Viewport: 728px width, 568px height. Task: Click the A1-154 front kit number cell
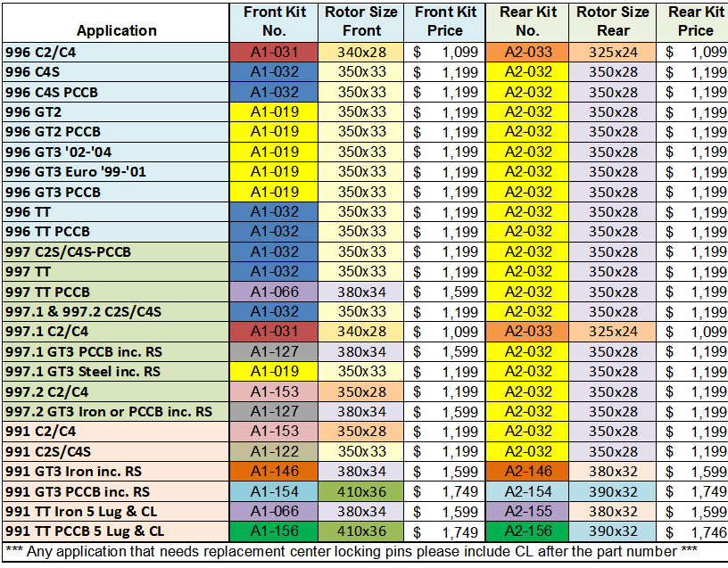click(x=274, y=491)
